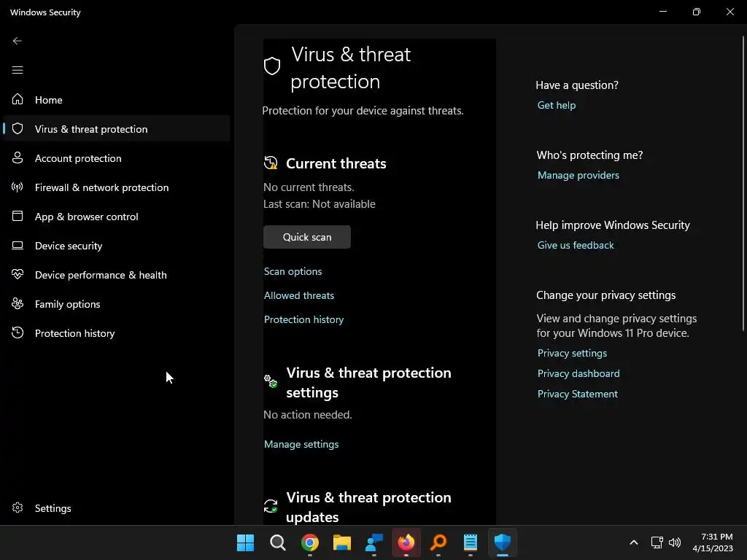Viewport: 747px width, 560px height.
Task: Click the protection updates refresh icon
Action: pos(271,506)
